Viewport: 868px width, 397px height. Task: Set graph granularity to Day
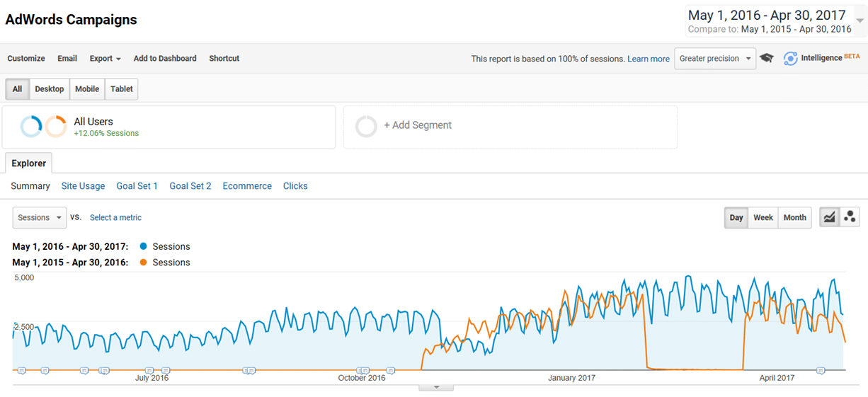tap(736, 217)
